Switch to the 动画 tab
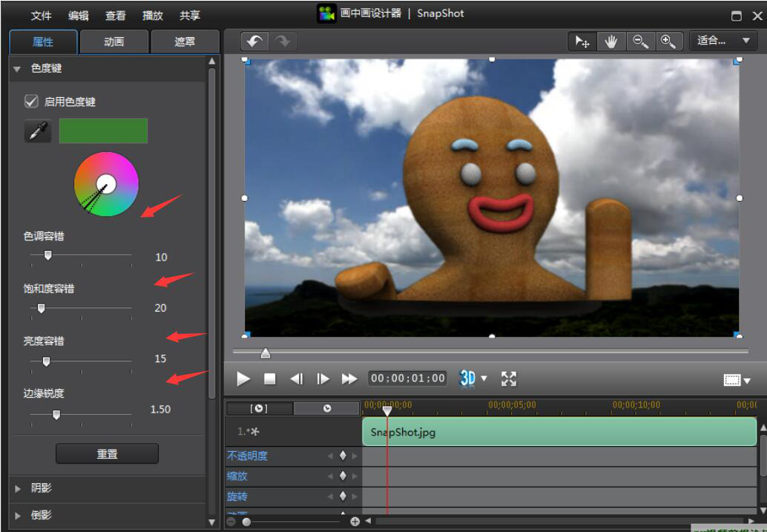This screenshot has width=767, height=532. (114, 42)
